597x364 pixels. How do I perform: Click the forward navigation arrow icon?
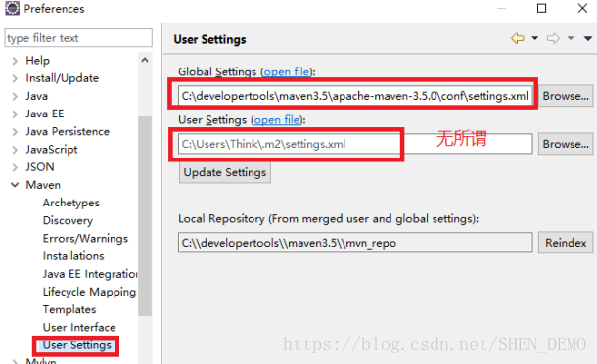tap(553, 38)
